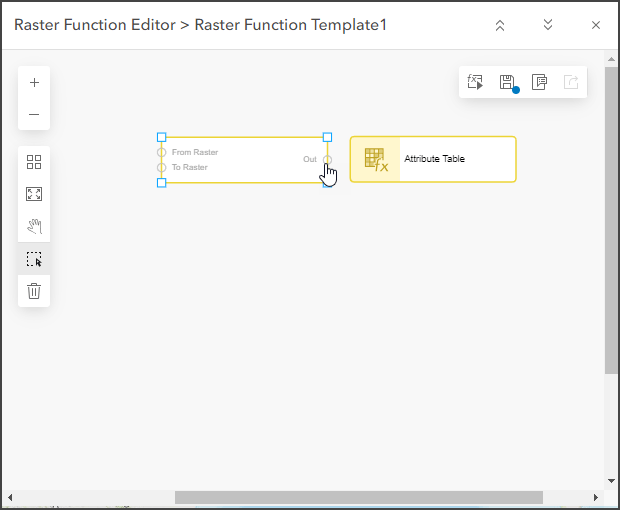Click the disabled share export icon
620x510 pixels.
tap(571, 82)
